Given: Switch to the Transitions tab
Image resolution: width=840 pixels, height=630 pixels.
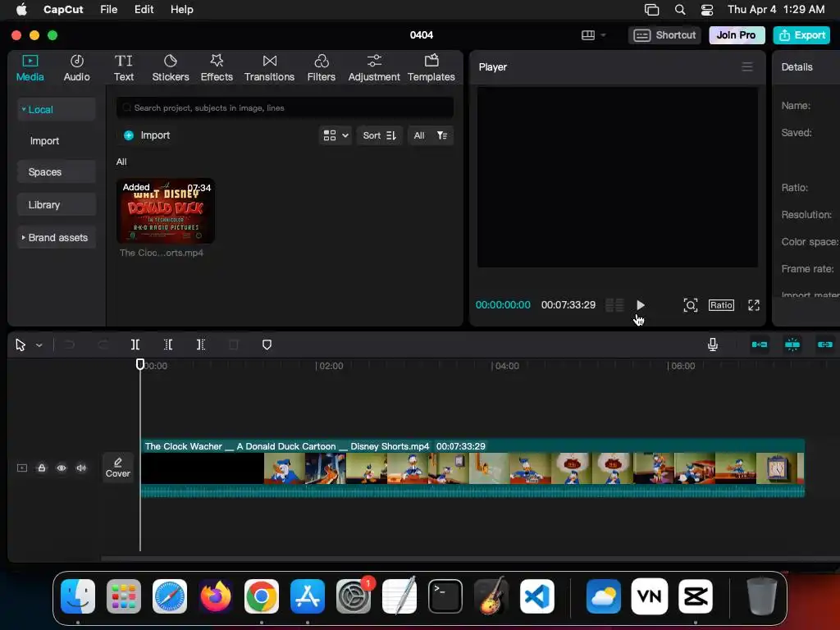Looking at the screenshot, I should pos(269,68).
